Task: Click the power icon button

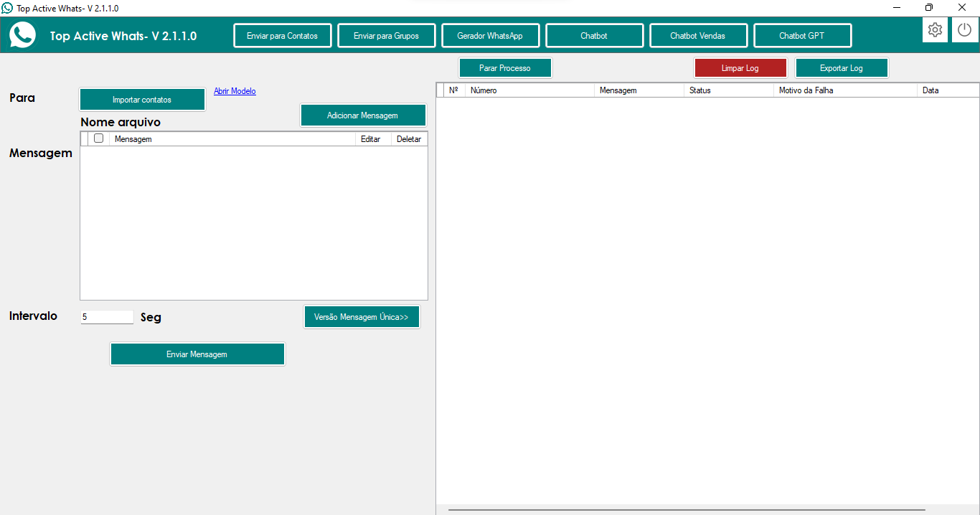Action: (965, 30)
